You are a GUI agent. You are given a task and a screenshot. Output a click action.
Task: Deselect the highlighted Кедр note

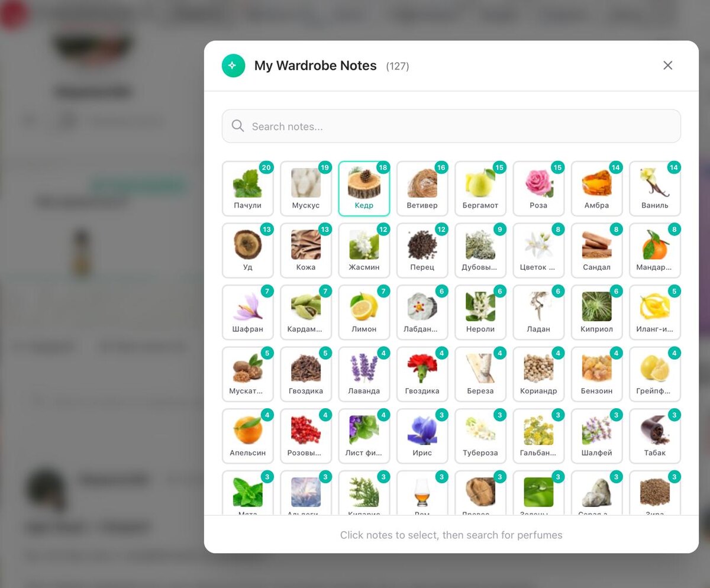pos(364,189)
